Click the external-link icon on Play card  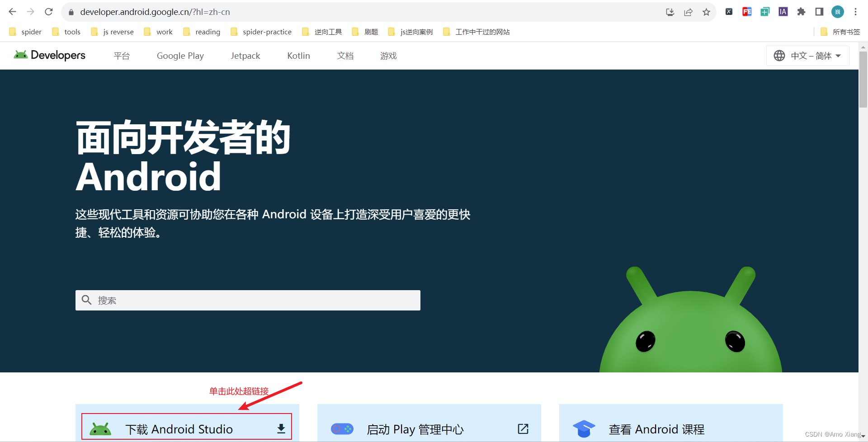[x=523, y=428]
